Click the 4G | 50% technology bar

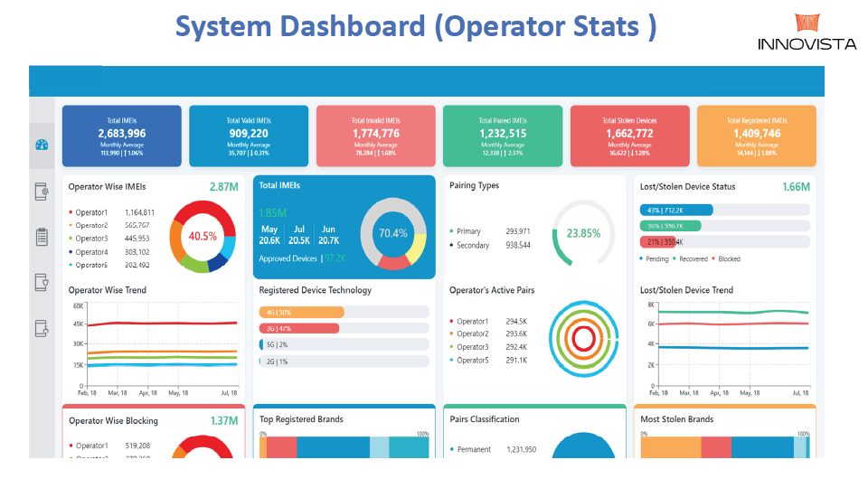pos(302,312)
